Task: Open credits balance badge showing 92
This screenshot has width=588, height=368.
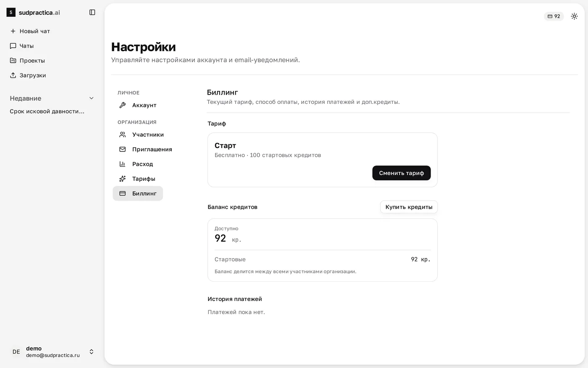Action: (554, 16)
